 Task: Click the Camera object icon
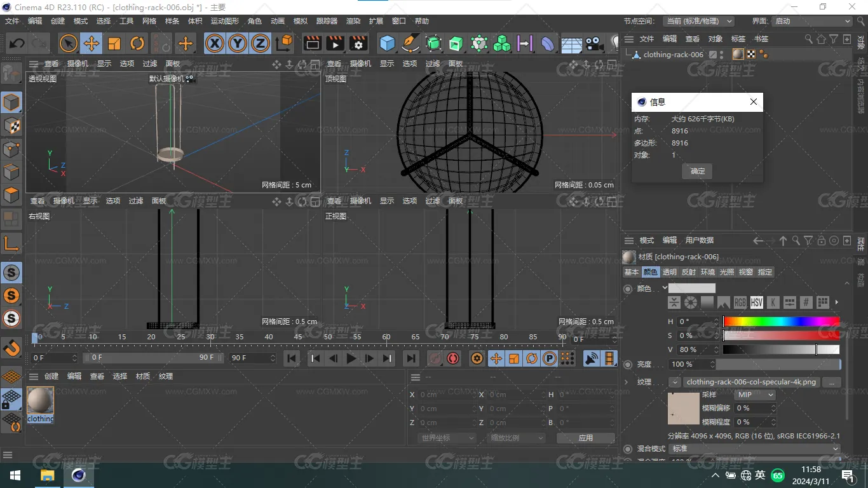coord(594,43)
